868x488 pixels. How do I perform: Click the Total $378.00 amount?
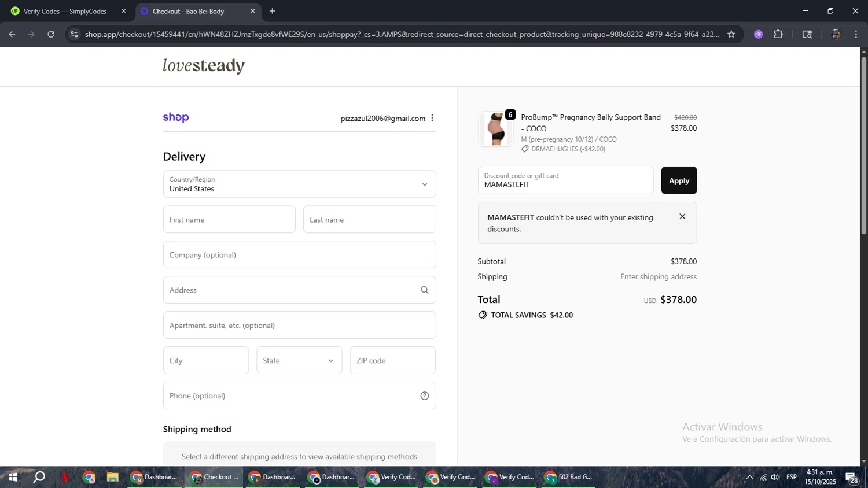coord(678,300)
